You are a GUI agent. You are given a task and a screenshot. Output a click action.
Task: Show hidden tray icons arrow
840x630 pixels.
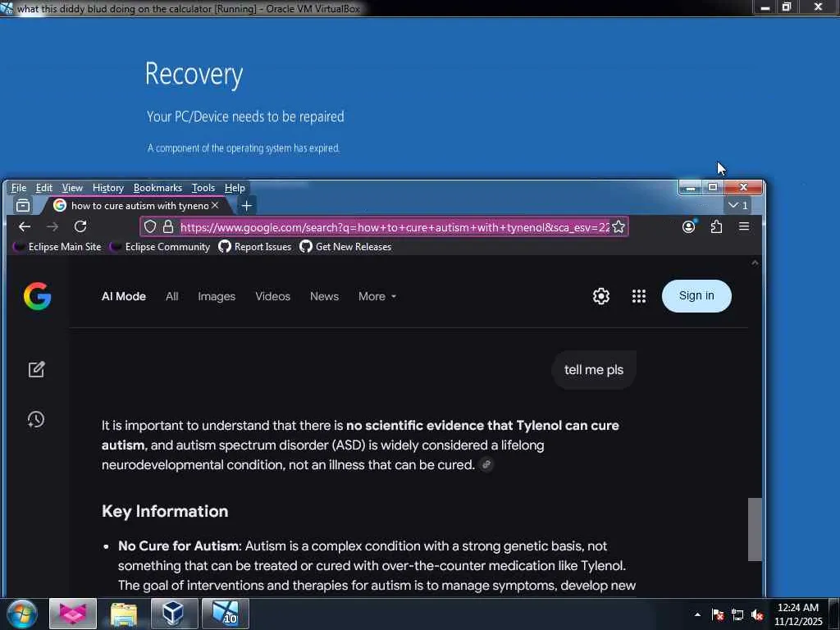pos(697,614)
